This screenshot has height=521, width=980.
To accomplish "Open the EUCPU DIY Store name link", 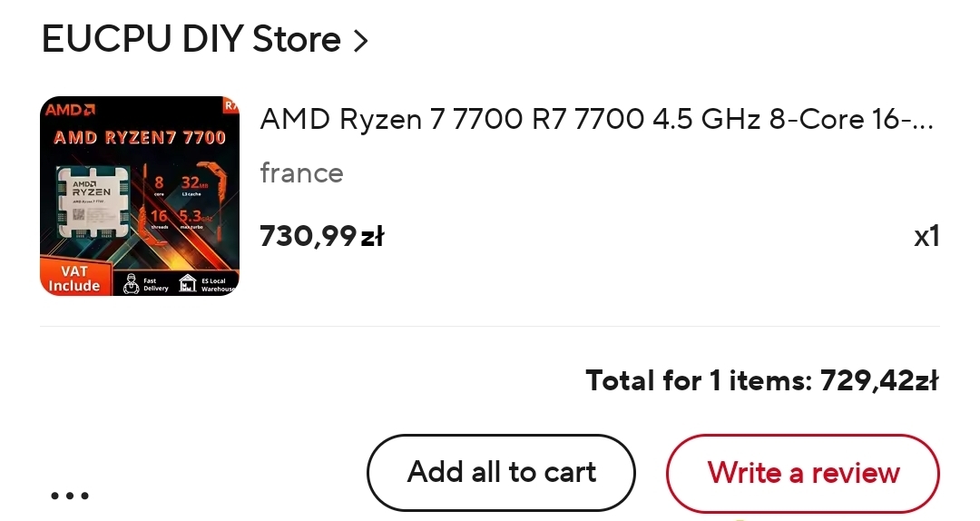I will click(191, 40).
